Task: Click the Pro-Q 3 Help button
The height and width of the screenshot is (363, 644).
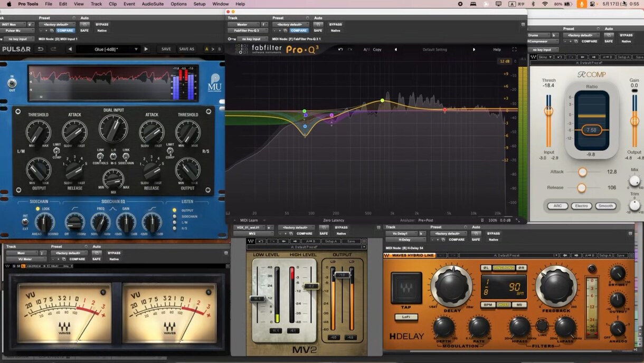Action: click(x=497, y=50)
